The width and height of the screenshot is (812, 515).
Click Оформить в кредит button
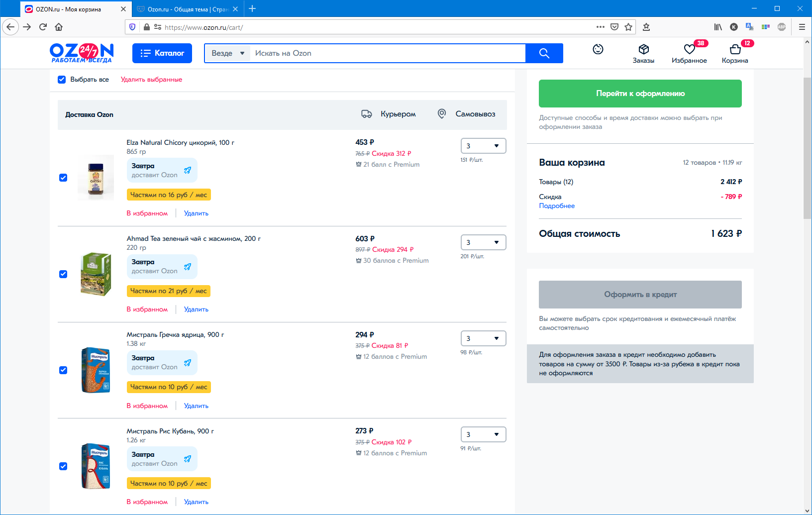click(640, 295)
